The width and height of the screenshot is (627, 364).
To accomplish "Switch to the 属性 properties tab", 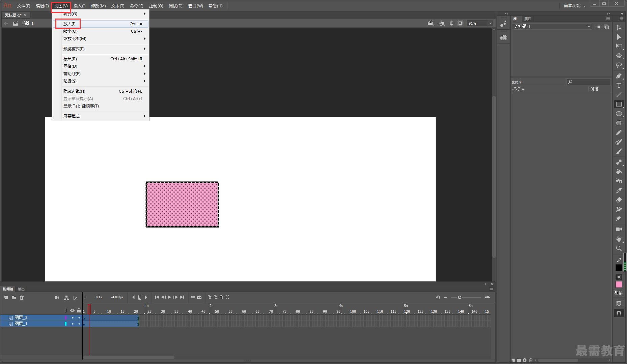I will coord(528,19).
